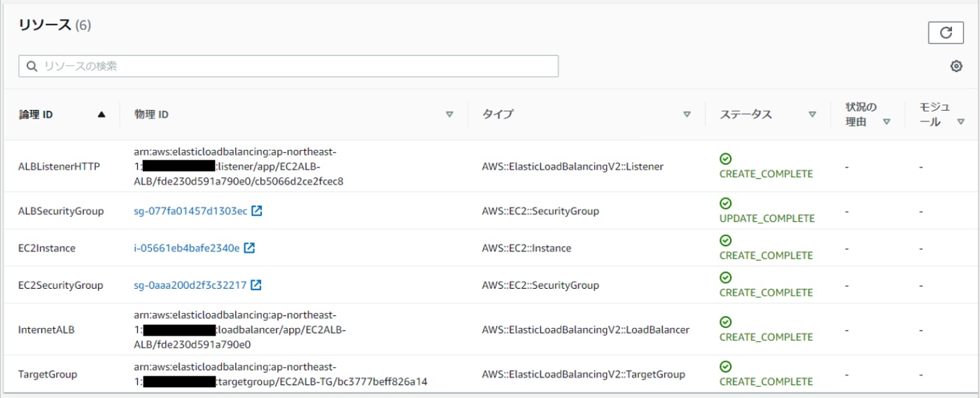This screenshot has width=980, height=398.
Task: Click the EC2SecurityGroup status check icon
Action: click(725, 277)
